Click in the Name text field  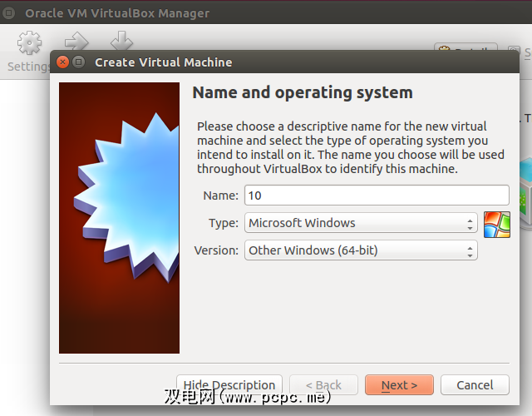(374, 196)
